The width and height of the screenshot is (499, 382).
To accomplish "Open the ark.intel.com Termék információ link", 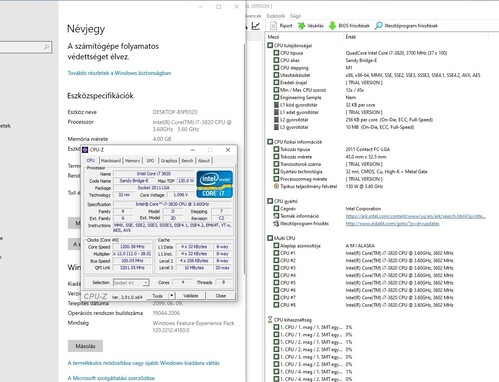I will click(415, 216).
